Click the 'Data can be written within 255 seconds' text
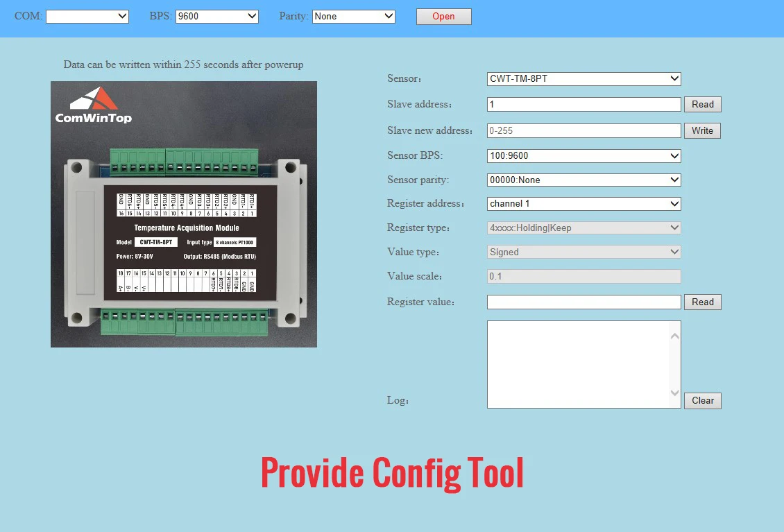Viewport: 784px width, 532px height. click(x=183, y=65)
